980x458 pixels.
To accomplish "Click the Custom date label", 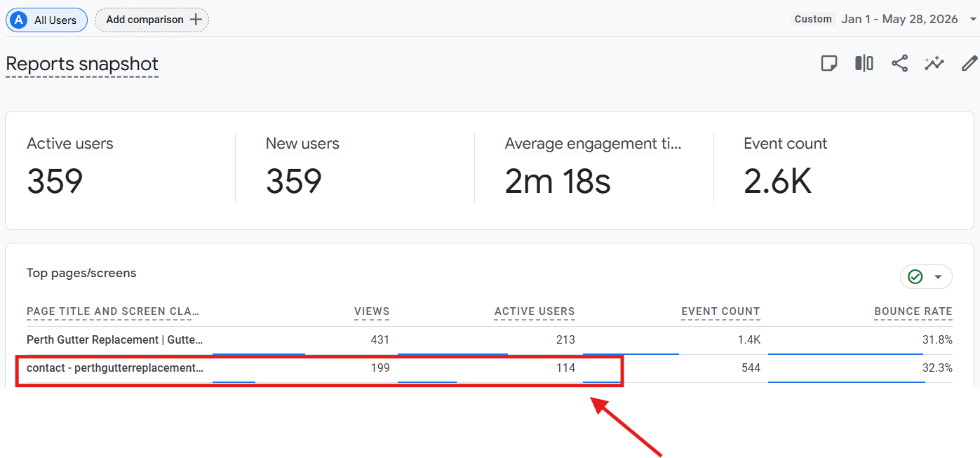I will point(813,19).
